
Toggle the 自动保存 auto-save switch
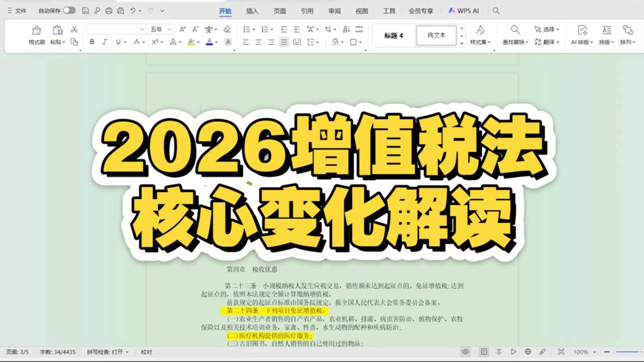69,11
